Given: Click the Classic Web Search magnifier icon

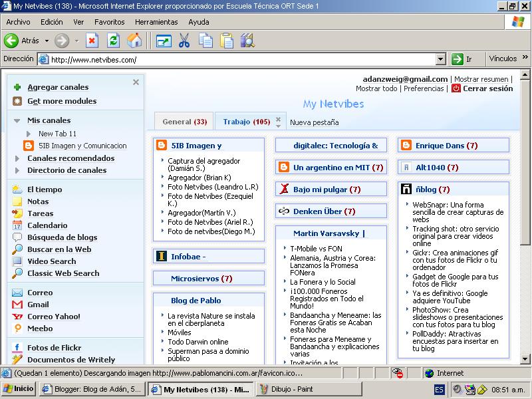Looking at the screenshot, I should tap(17, 273).
